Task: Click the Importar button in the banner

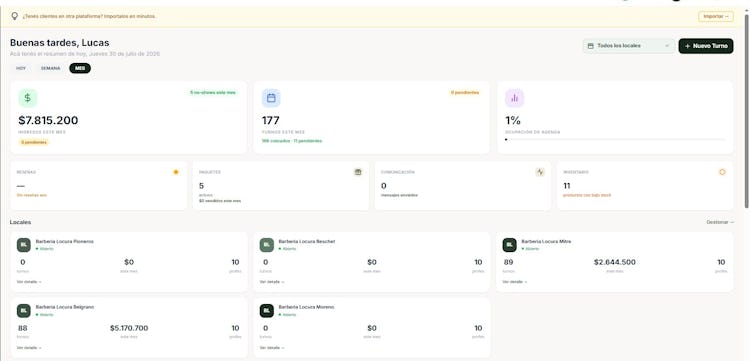Action: (x=716, y=16)
